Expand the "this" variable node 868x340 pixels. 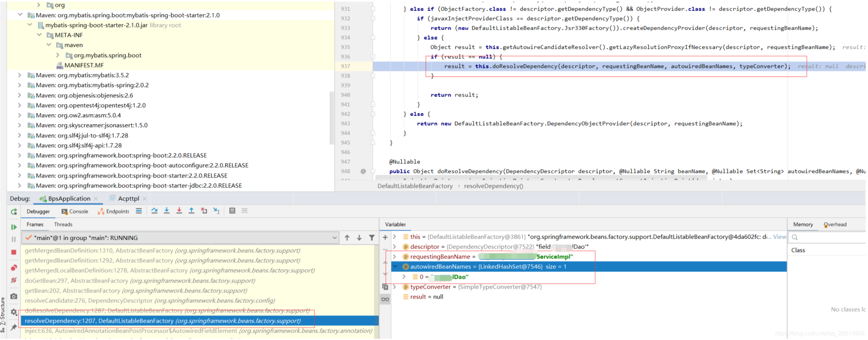pyautogui.click(x=395, y=237)
